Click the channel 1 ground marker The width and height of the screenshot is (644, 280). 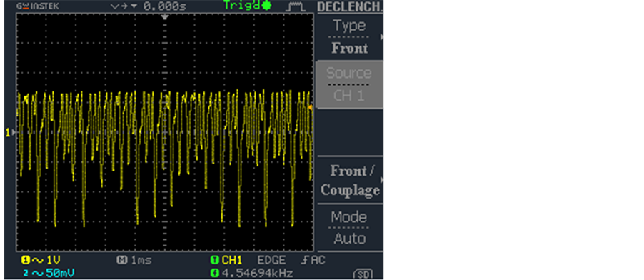pyautogui.click(x=10, y=132)
